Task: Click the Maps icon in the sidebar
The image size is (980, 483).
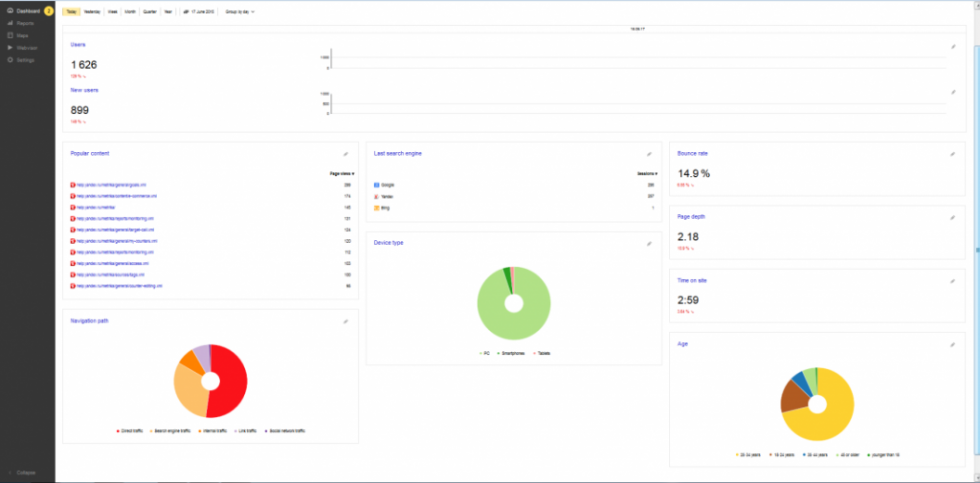Action: (10, 35)
